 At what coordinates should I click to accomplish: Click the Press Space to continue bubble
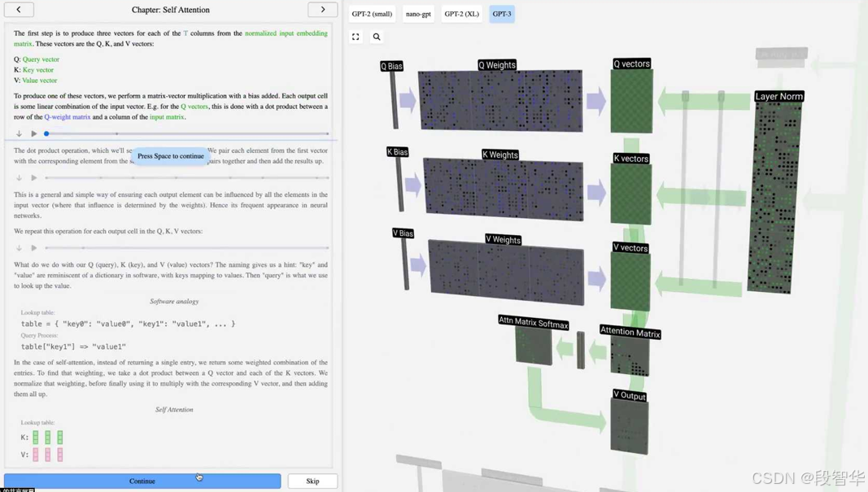tap(171, 156)
